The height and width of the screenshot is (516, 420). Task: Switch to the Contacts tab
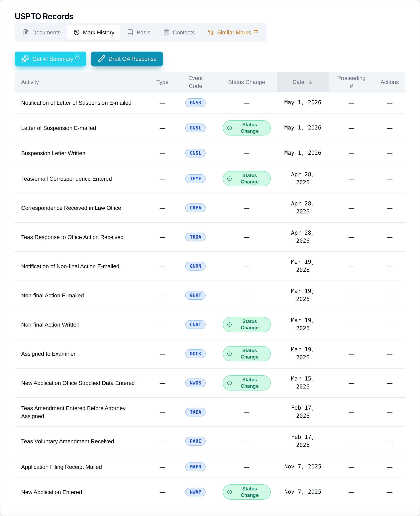click(x=179, y=32)
